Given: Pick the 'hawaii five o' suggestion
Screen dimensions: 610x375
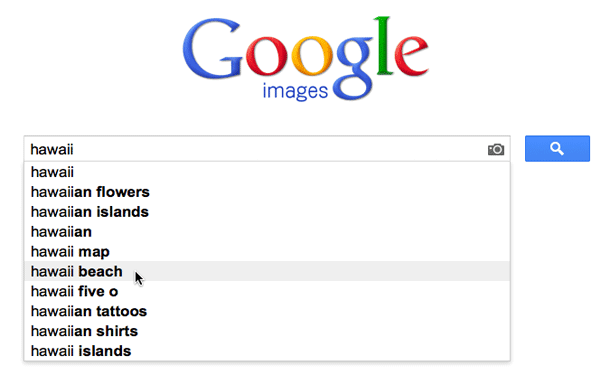Looking at the screenshot, I should click(267, 291).
